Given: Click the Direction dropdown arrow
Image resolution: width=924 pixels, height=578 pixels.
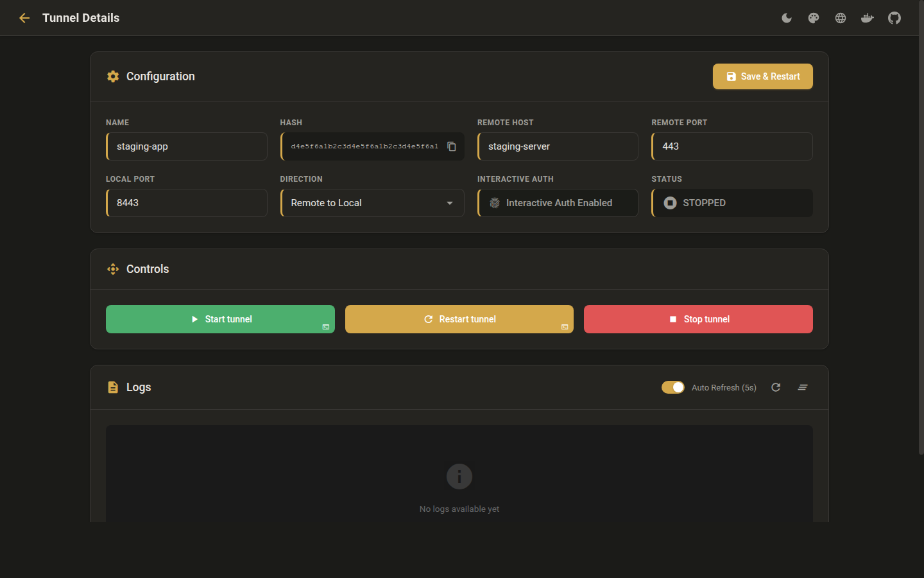Looking at the screenshot, I should (450, 203).
